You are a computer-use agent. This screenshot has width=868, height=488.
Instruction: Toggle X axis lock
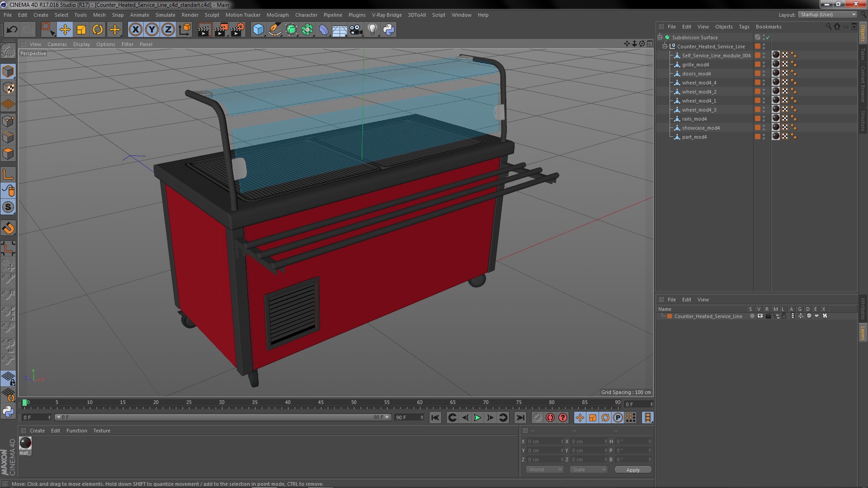click(x=135, y=30)
